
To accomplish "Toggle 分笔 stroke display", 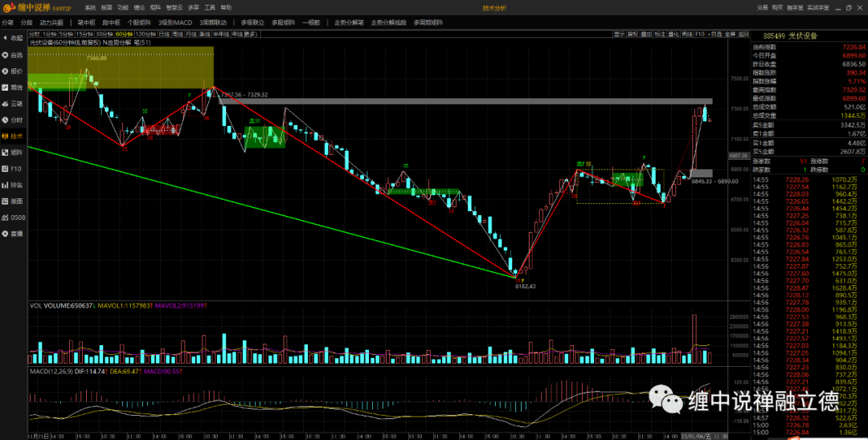I will coord(7,22).
